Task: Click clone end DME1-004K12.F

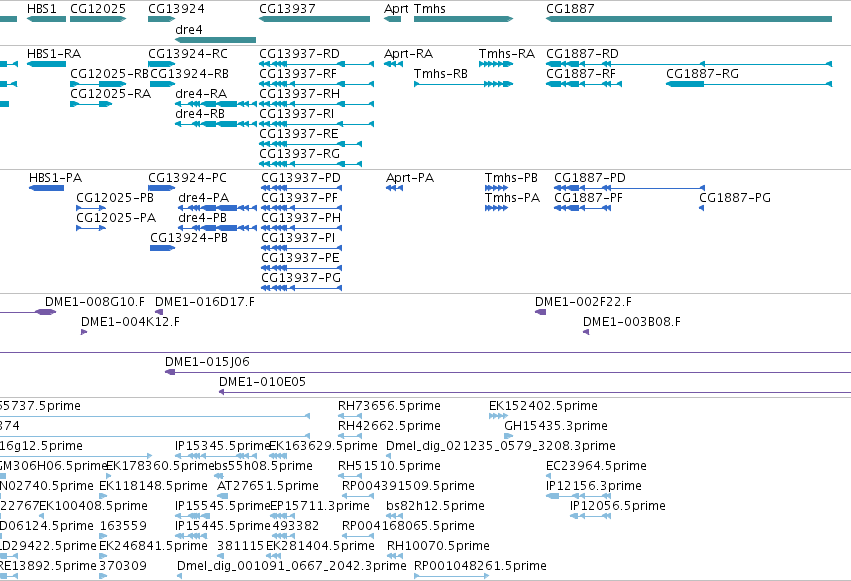Action: [x=130, y=322]
